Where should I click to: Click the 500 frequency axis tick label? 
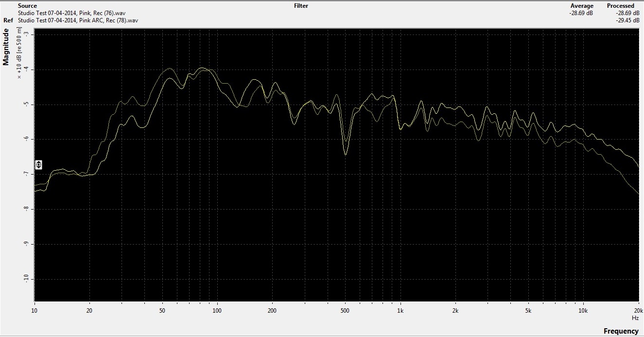[345, 310]
